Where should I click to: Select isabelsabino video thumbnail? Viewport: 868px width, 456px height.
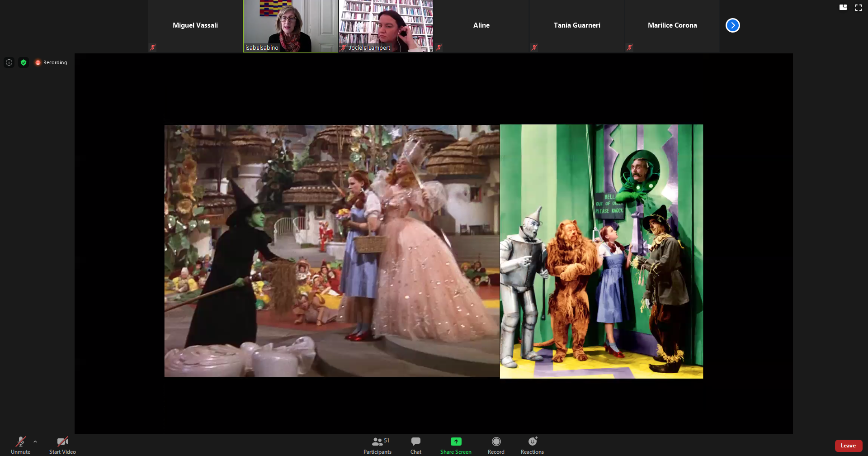pos(291,26)
